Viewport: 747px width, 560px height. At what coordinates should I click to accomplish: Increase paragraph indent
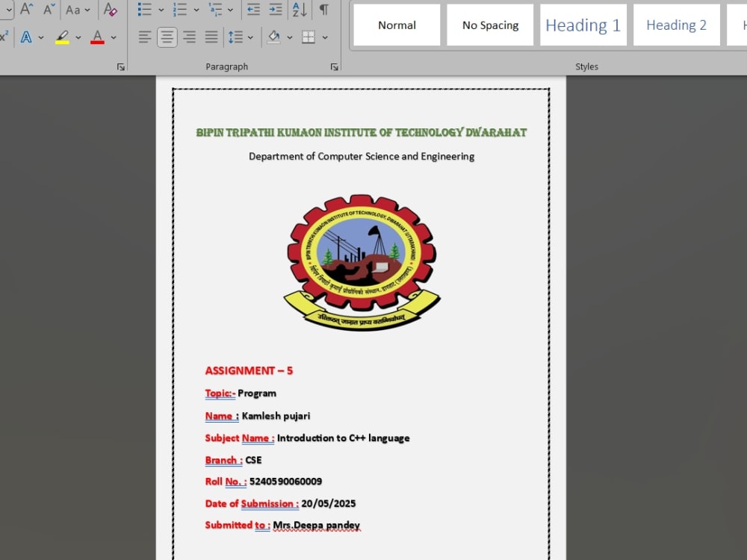[x=276, y=10]
